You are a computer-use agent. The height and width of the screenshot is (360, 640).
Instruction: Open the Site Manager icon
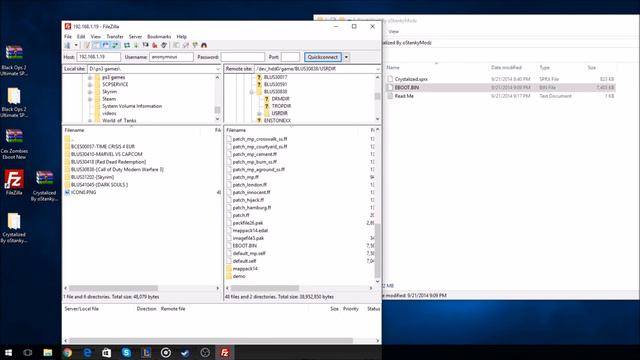(x=67, y=45)
